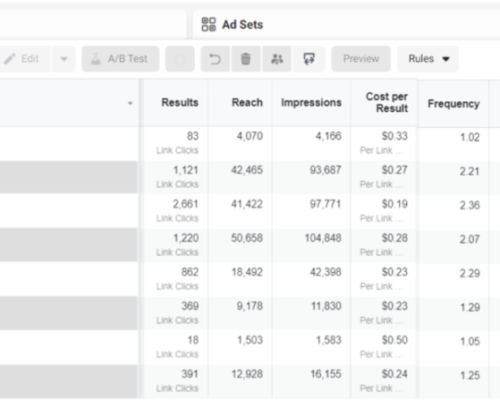This screenshot has width=500, height=400.
Task: Expand the dropdown arrow beside Edit
Action: [64, 59]
